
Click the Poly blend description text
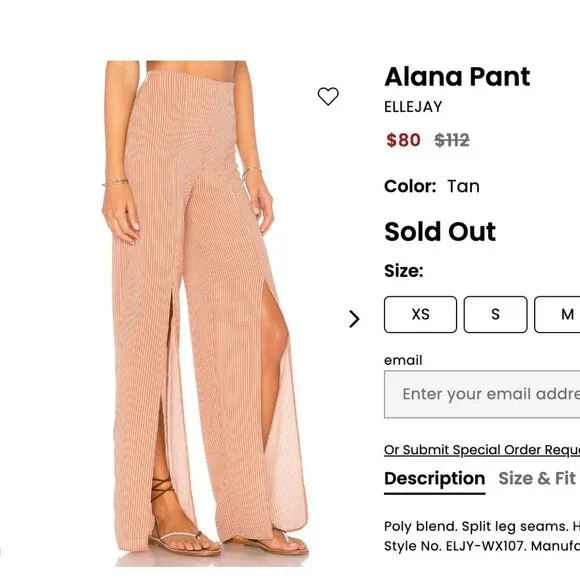tap(482, 526)
